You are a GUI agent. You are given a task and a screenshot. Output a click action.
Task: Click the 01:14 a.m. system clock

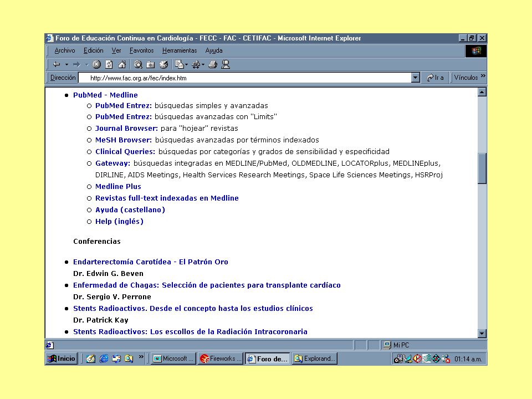(x=468, y=359)
